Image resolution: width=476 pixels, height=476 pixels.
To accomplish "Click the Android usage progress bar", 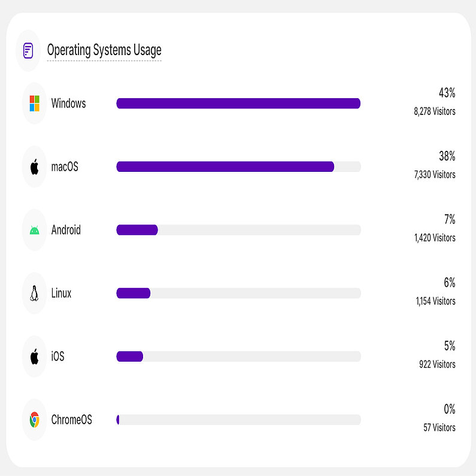I will click(x=238, y=230).
